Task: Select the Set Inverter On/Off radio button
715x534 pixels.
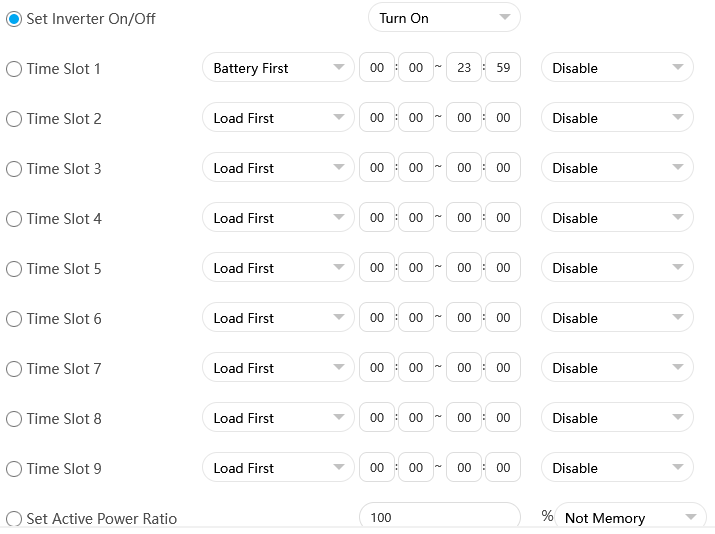Action: (x=14, y=19)
